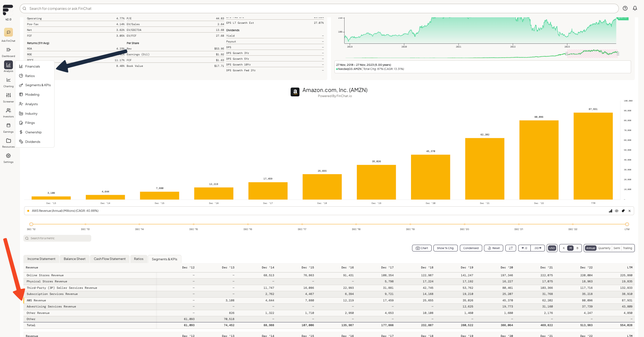The image size is (644, 337).
Task: Click the Search for a metric field
Action: (x=57, y=238)
